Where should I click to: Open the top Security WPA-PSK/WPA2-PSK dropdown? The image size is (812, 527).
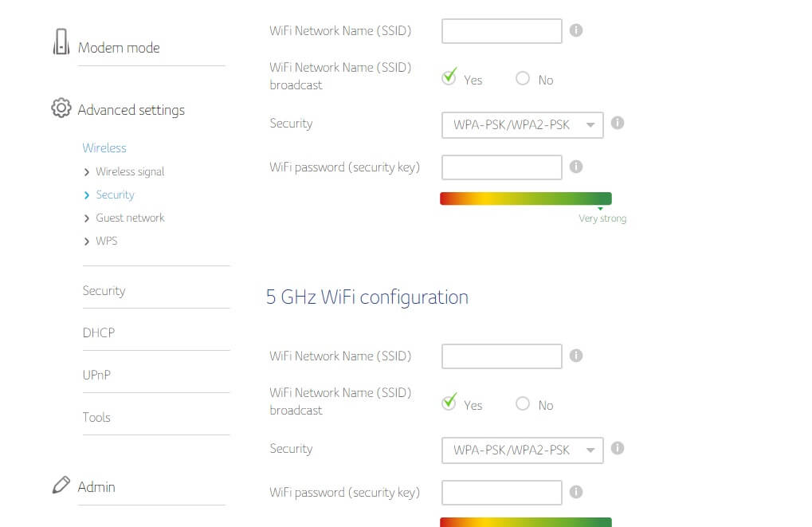click(x=522, y=125)
